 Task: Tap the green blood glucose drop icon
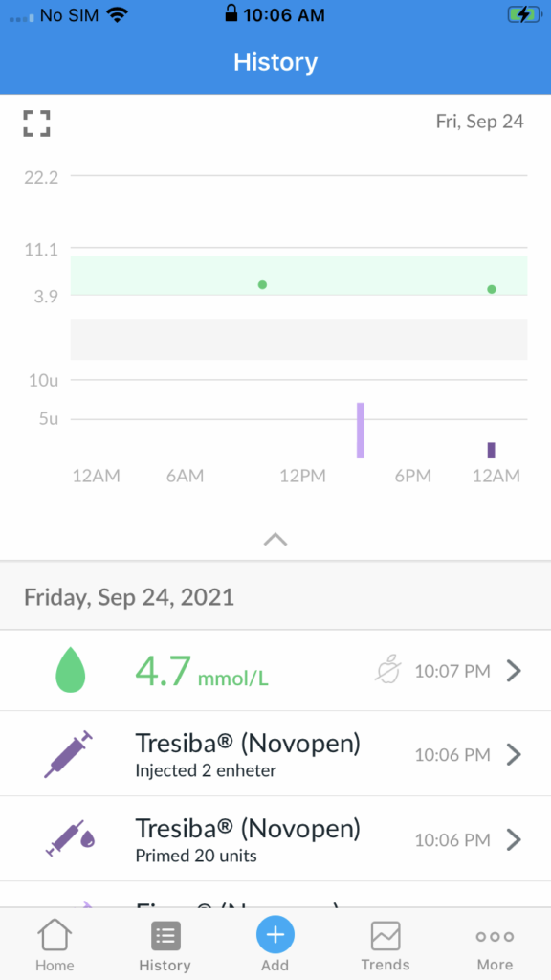click(x=71, y=671)
